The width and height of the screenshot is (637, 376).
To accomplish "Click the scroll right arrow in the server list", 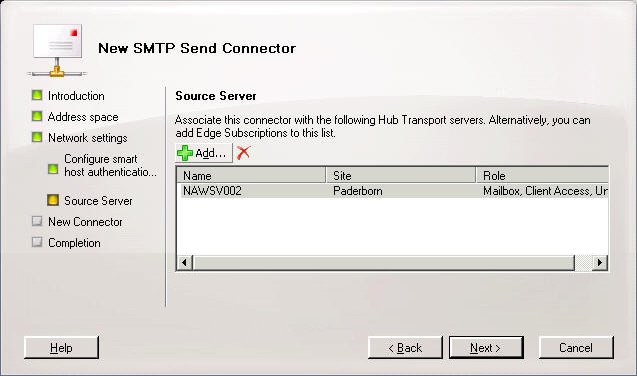I will pyautogui.click(x=600, y=262).
